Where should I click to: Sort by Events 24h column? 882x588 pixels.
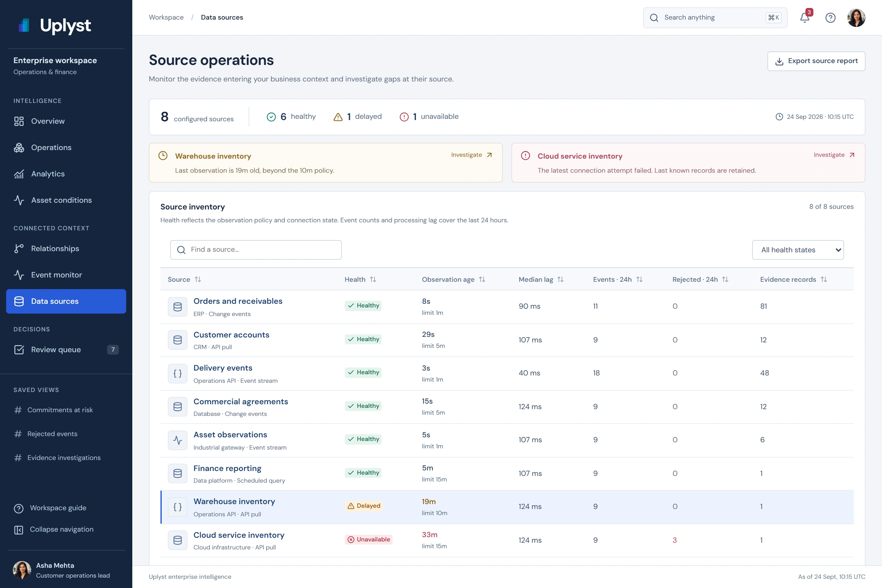tap(618, 279)
